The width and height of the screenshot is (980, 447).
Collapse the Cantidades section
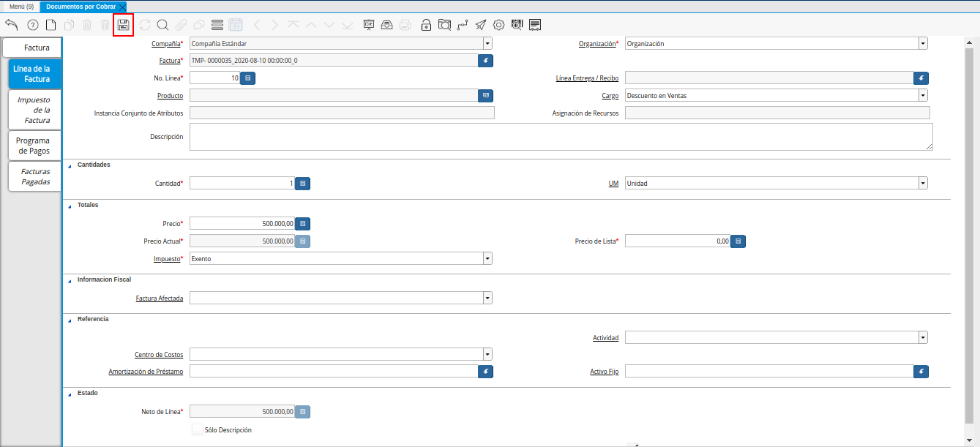pos(70,165)
